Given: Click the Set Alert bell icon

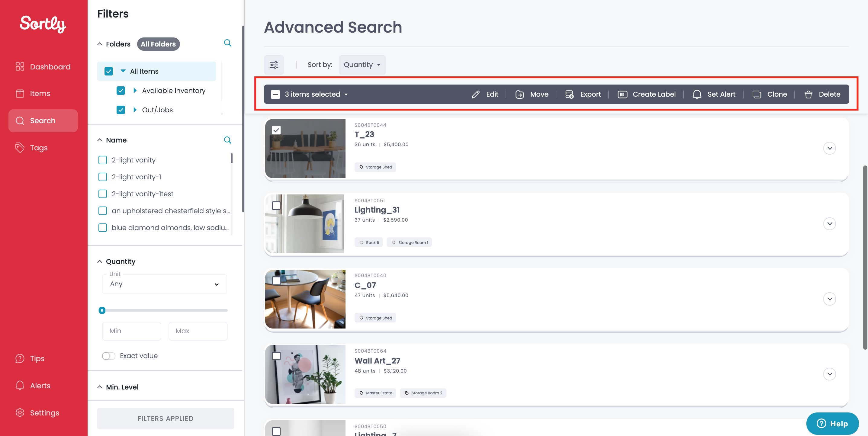Looking at the screenshot, I should pos(697,94).
